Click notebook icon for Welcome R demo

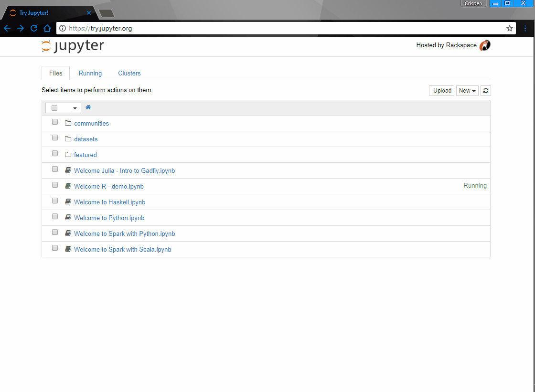[68, 186]
